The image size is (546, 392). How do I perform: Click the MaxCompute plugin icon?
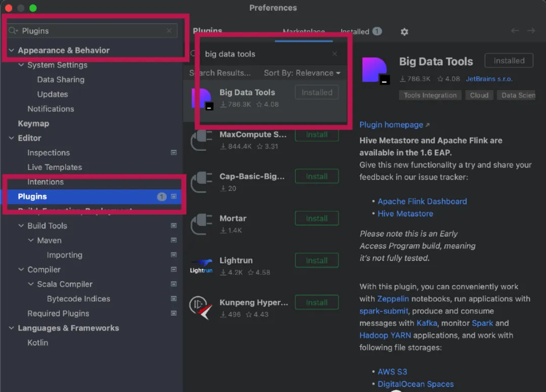(202, 141)
